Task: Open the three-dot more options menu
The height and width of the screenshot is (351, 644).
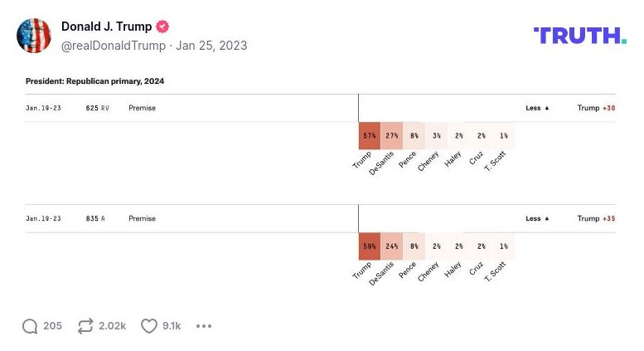Action: pyautogui.click(x=204, y=326)
